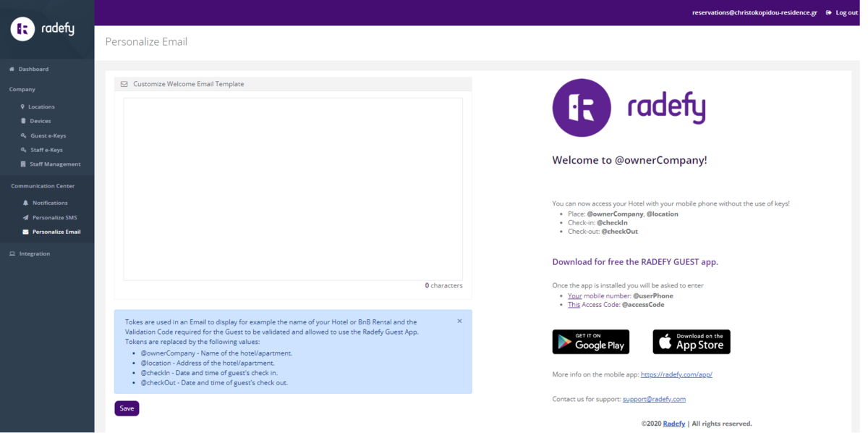Click '@ownerCompany - Name of the hotel/apartment.' bullet
The height and width of the screenshot is (433, 868).
[216, 353]
